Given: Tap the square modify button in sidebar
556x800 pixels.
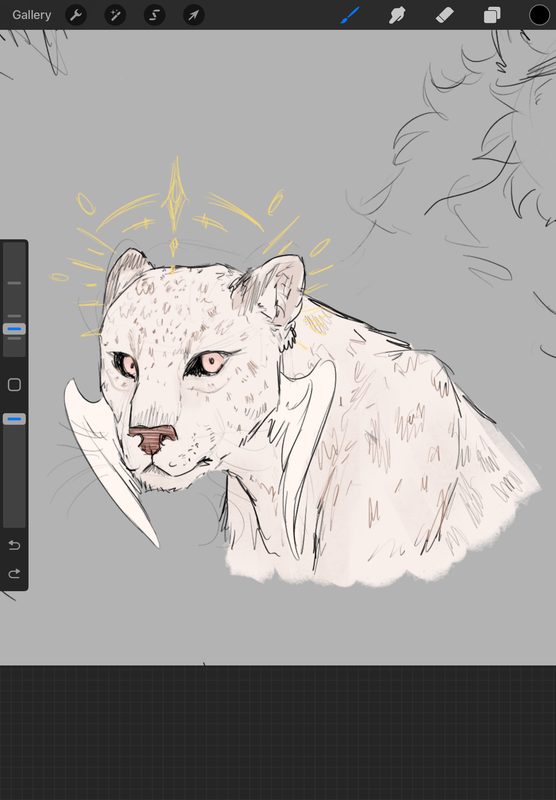Looking at the screenshot, I should coord(14,385).
